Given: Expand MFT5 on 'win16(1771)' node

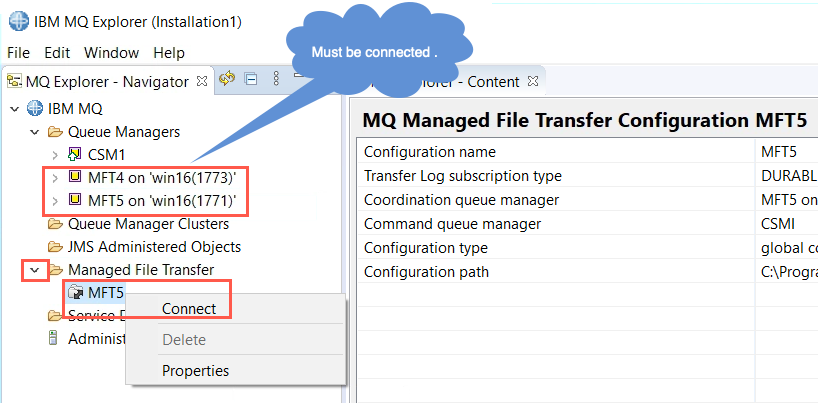Looking at the screenshot, I should tap(55, 201).
